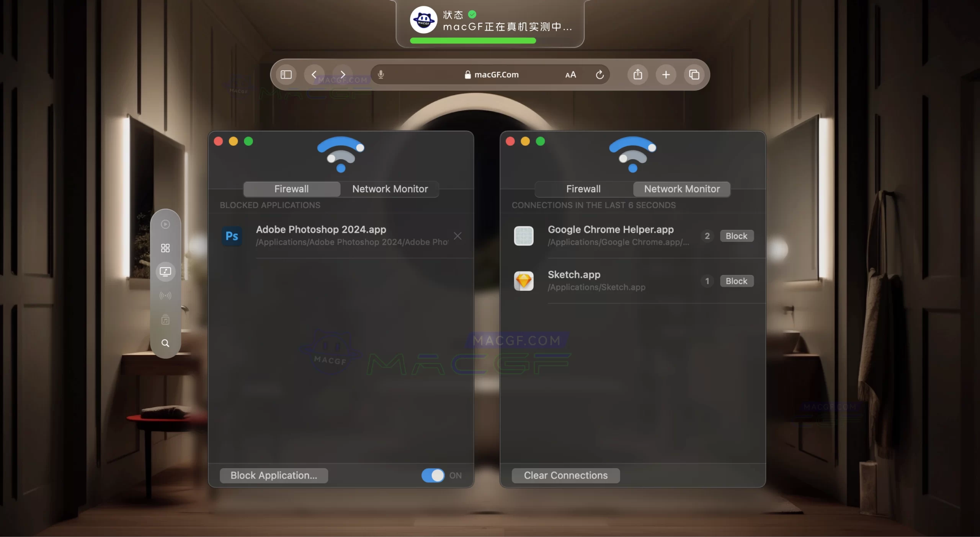Switch left window to Network Monitor tab
The width and height of the screenshot is (980, 537).
click(x=389, y=189)
